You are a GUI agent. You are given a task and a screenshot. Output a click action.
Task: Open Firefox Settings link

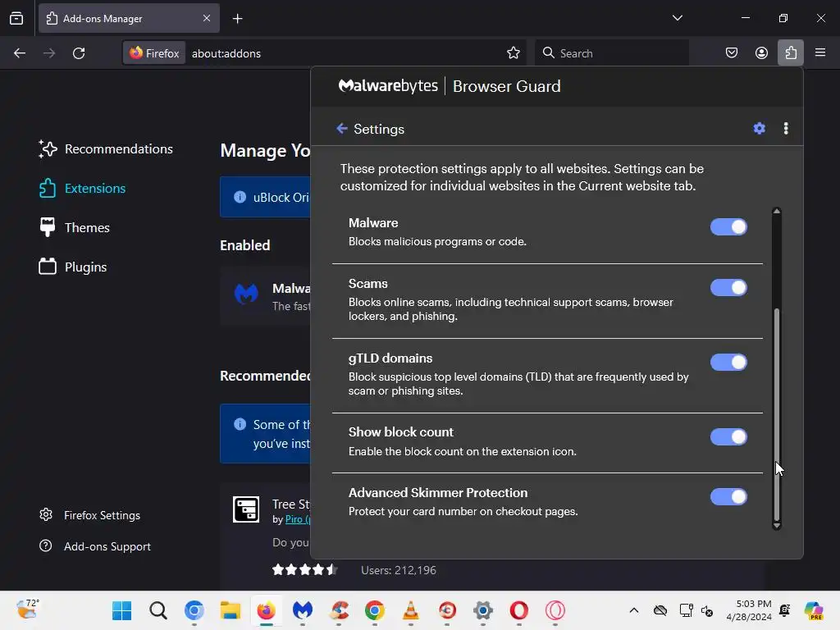click(x=89, y=515)
